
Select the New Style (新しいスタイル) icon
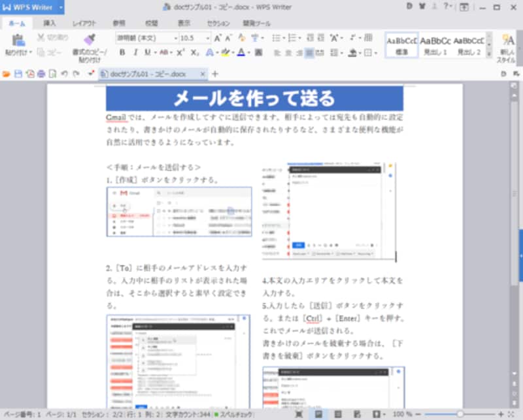coord(508,46)
